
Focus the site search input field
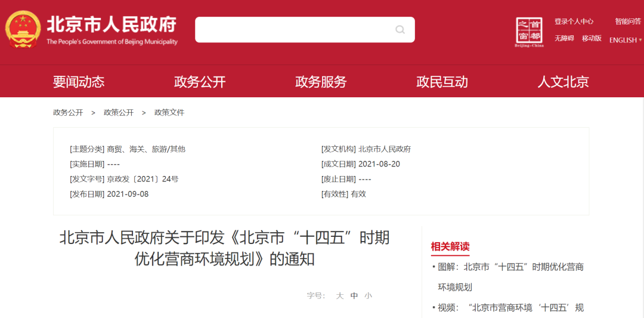(305, 30)
